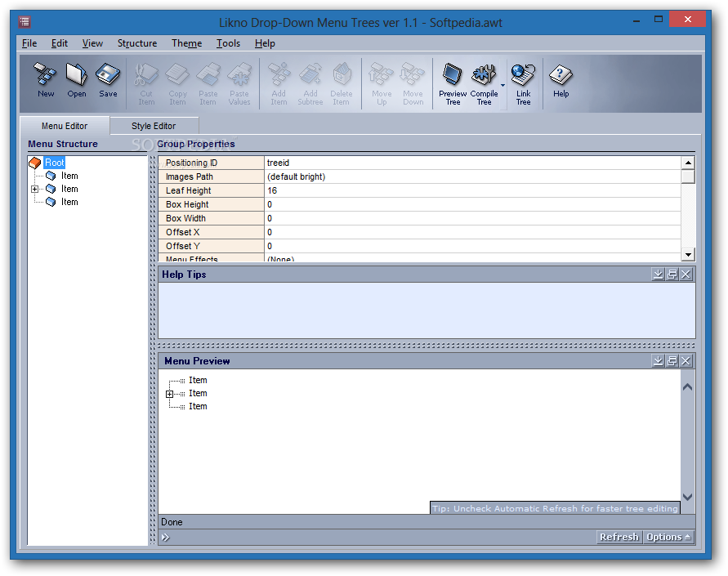Minimize the Help Tips panel
728x576 pixels.
click(658, 275)
